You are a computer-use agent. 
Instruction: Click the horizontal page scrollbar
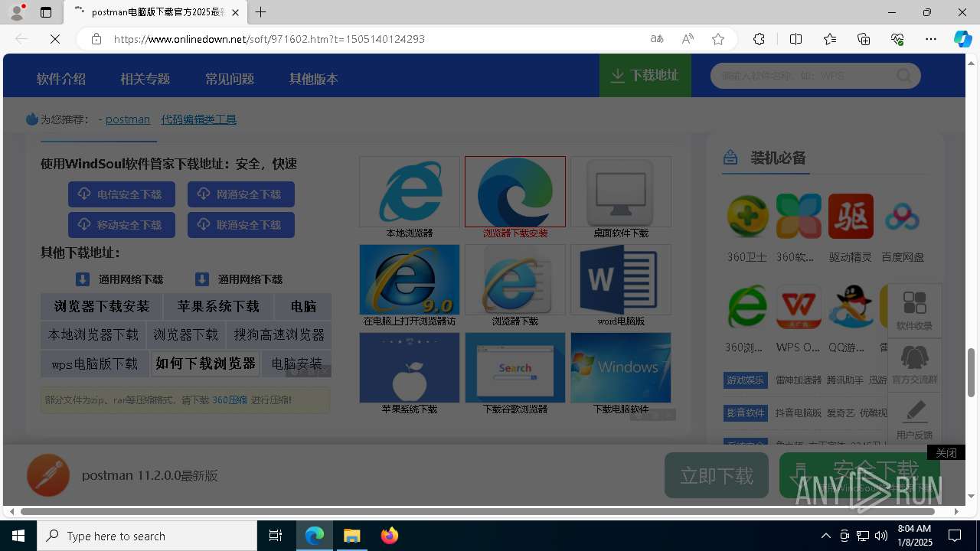(x=478, y=511)
